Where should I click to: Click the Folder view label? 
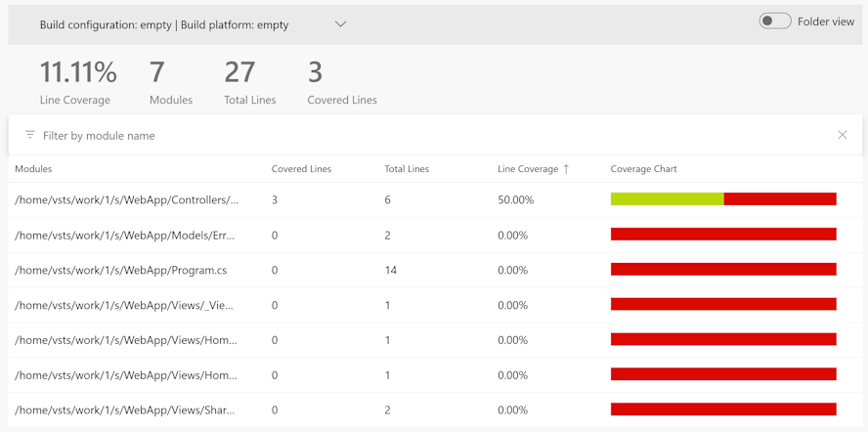(x=826, y=22)
